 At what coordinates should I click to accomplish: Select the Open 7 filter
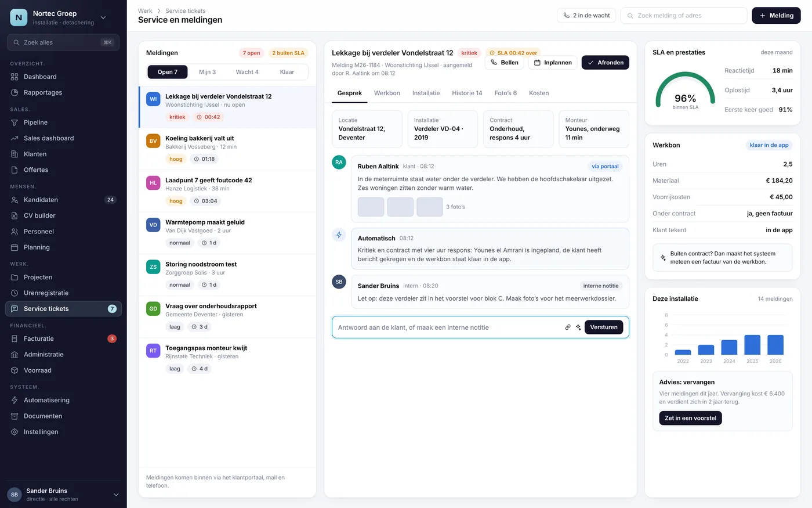point(168,72)
